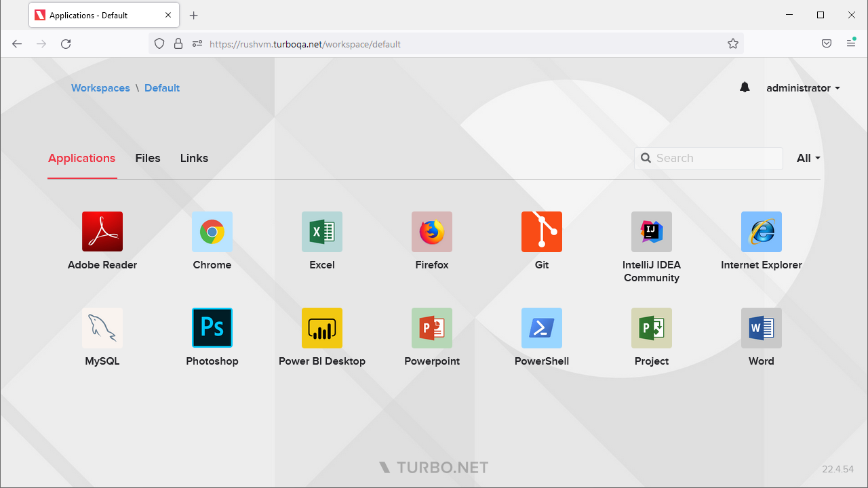Viewport: 868px width, 488px height.
Task: Launch the MySQL dolphin icon
Action: tap(102, 328)
